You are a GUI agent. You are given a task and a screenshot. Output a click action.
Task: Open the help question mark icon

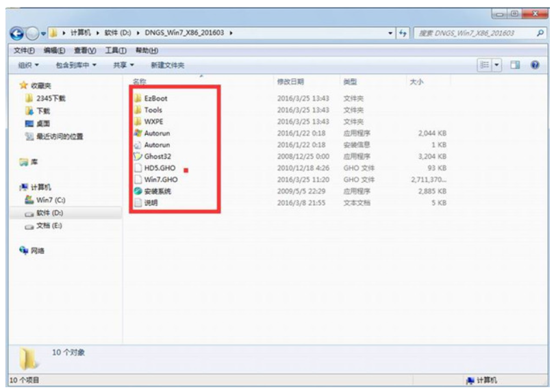point(534,65)
